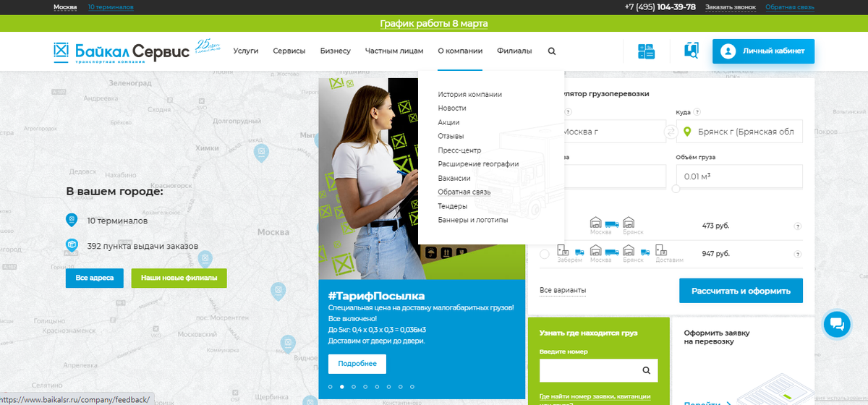
Task: Open the 'Сервисы' navigation menu
Action: (289, 51)
